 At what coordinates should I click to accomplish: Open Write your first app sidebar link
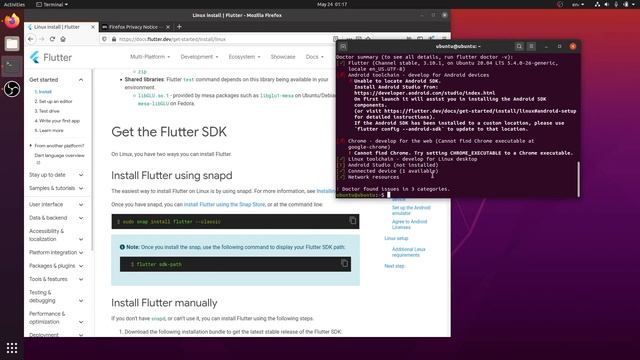point(57,121)
